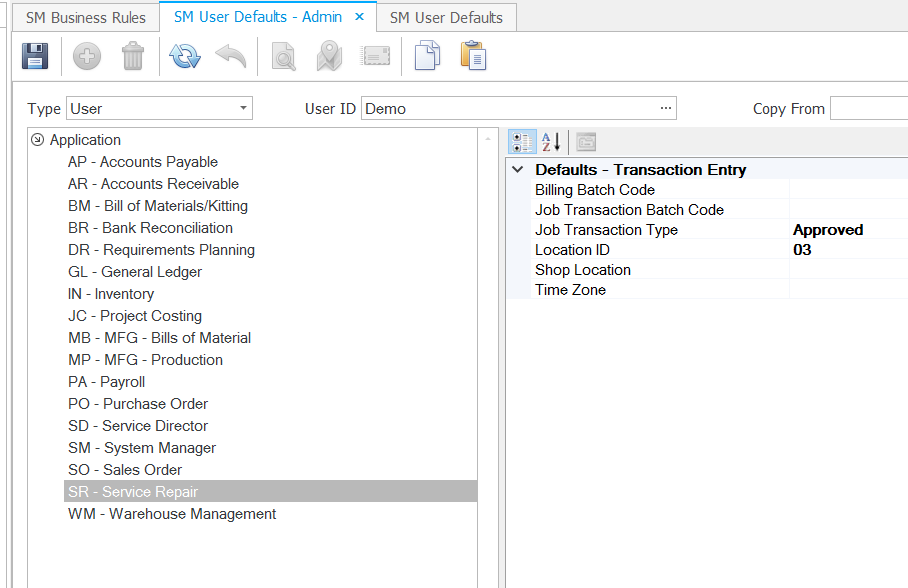908x588 pixels.
Task: Click the Delete trash can icon
Action: pos(133,57)
